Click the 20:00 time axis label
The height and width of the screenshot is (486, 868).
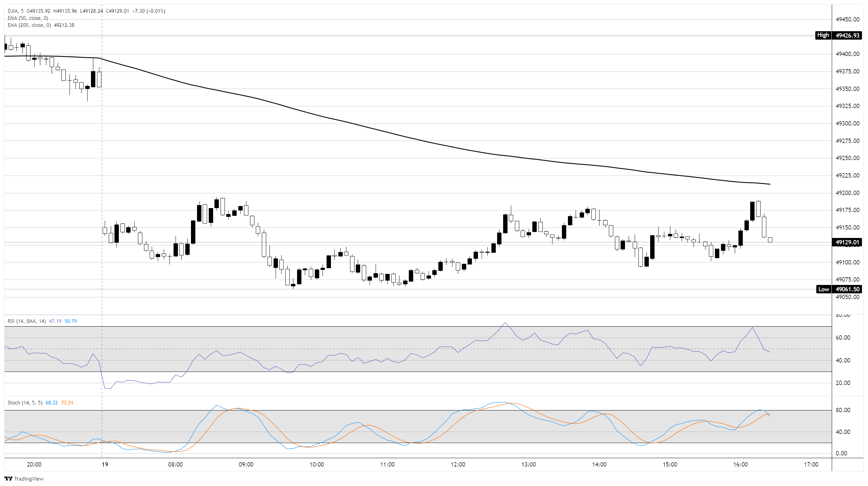click(34, 465)
